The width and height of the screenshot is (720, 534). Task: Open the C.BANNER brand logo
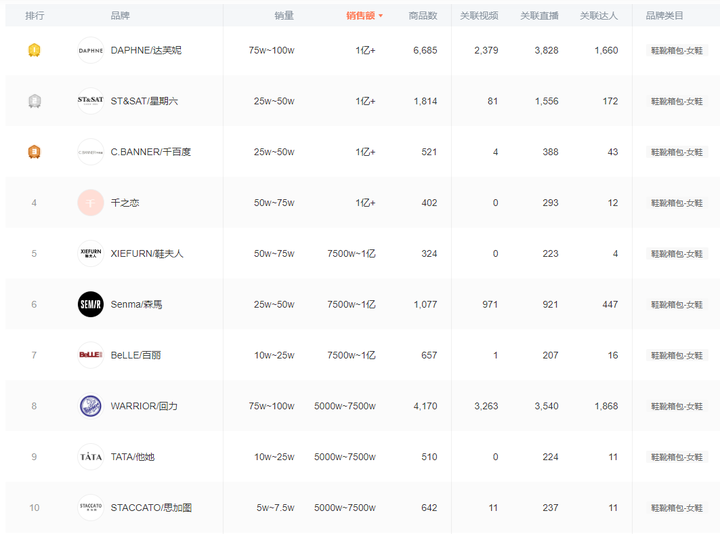coord(90,152)
